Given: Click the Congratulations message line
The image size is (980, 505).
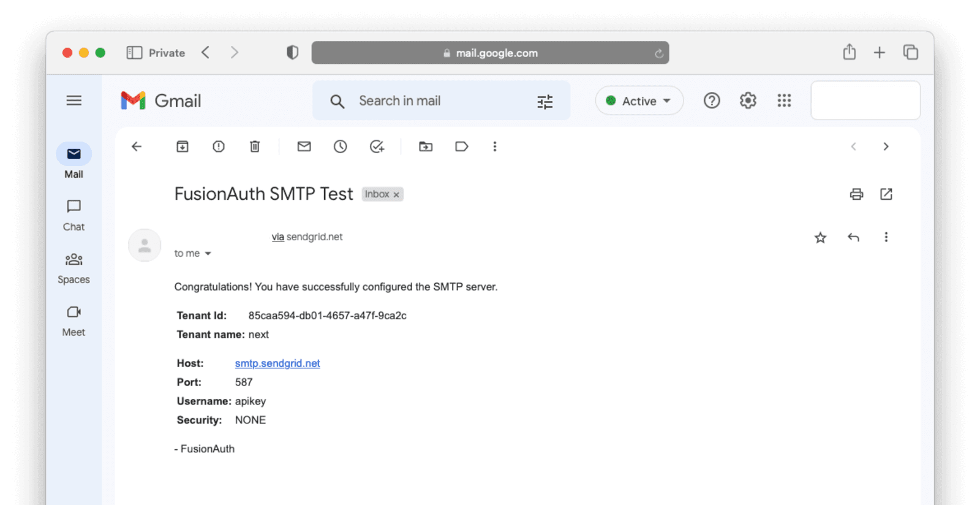Looking at the screenshot, I should [336, 287].
